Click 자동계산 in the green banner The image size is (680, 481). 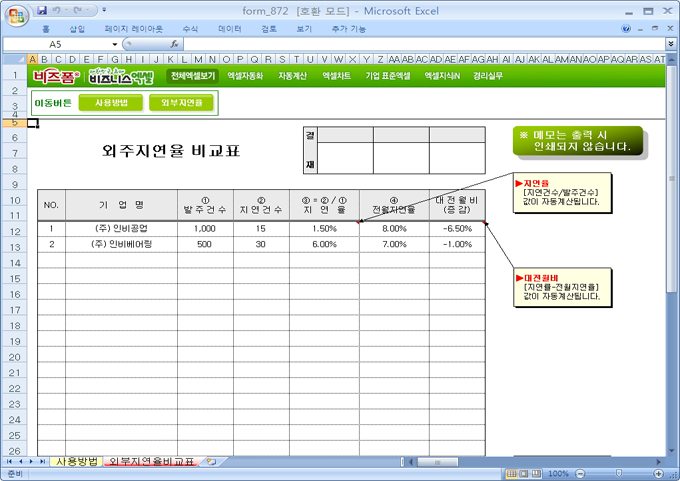(x=292, y=76)
